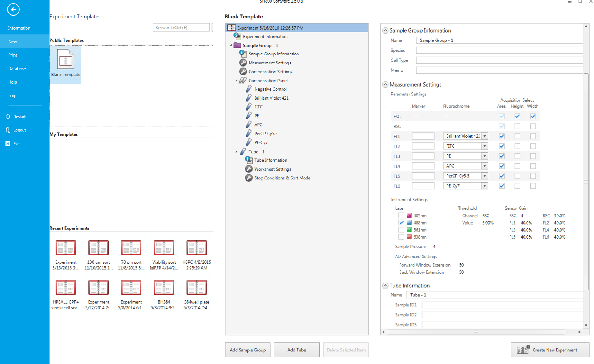The image size is (594, 364).
Task: Select Print in the left sidebar
Action: click(13, 55)
